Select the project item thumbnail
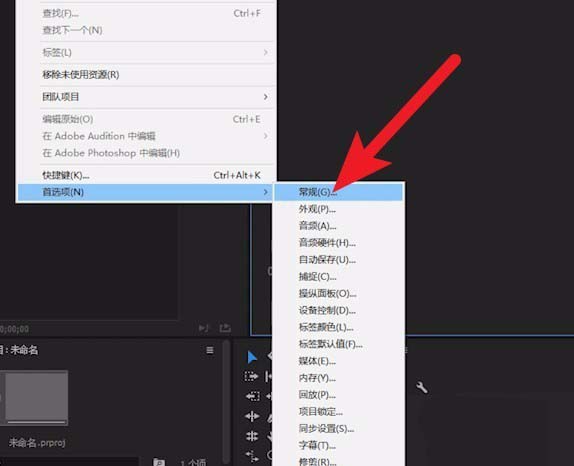 [x=35, y=398]
